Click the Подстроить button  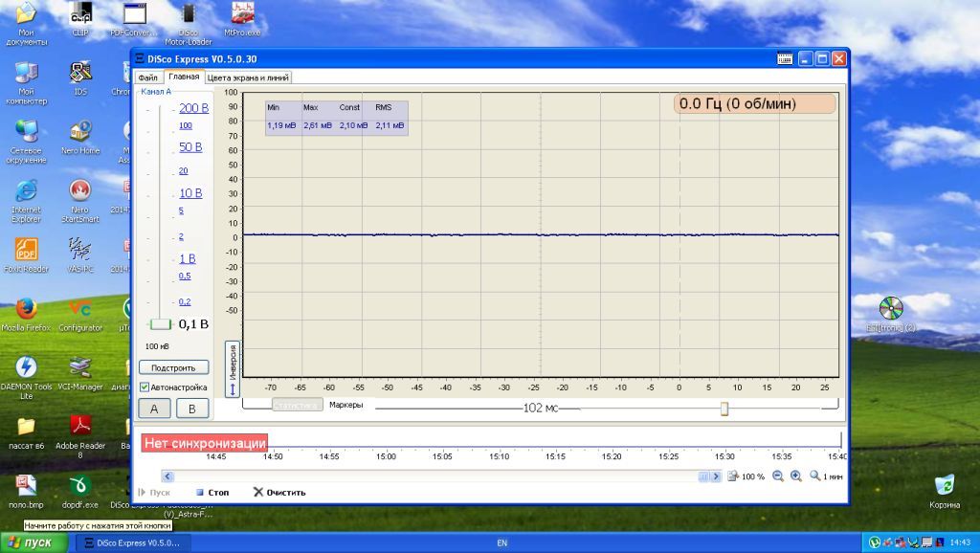174,368
